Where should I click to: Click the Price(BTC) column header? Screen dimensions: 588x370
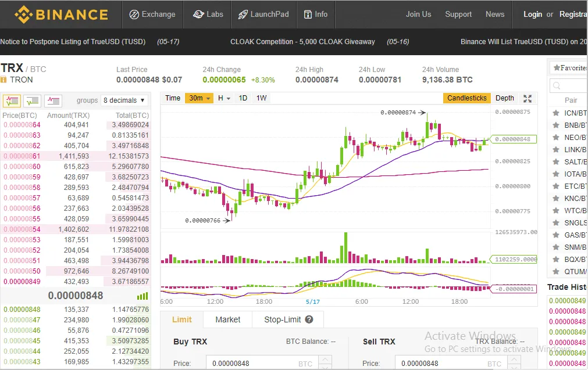(x=20, y=116)
